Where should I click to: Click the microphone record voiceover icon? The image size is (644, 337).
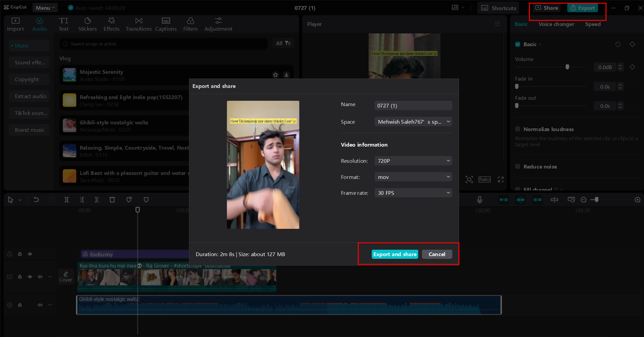click(x=480, y=200)
